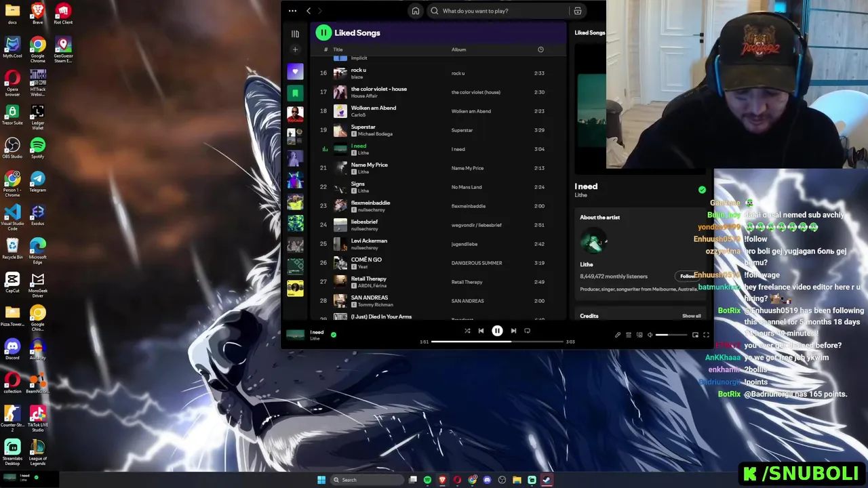Play track 'rock u' by blaze

(437, 73)
